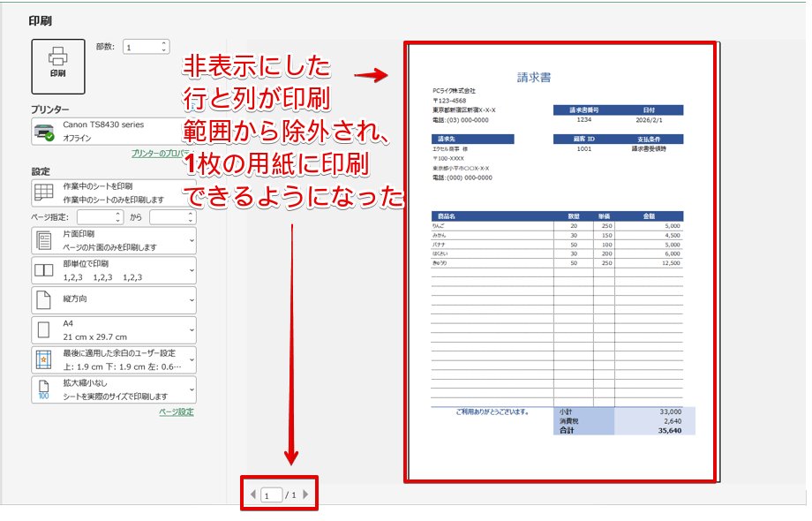Go to next page in preview
The height and width of the screenshot is (521, 812).
306,495
